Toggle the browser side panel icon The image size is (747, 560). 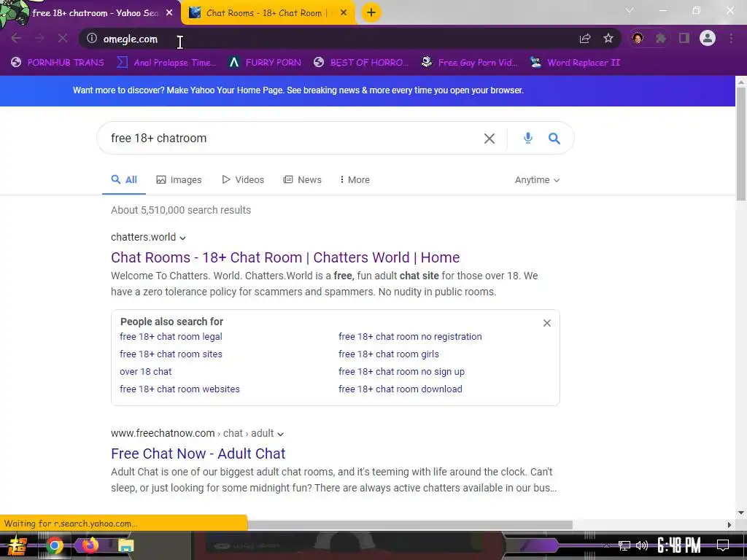[684, 39]
